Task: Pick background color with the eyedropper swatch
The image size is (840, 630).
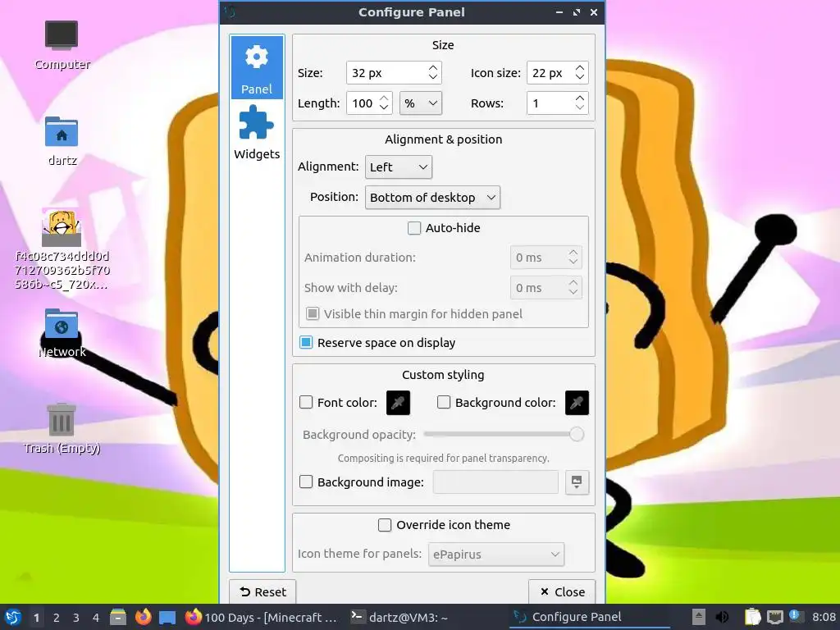Action: pos(577,403)
